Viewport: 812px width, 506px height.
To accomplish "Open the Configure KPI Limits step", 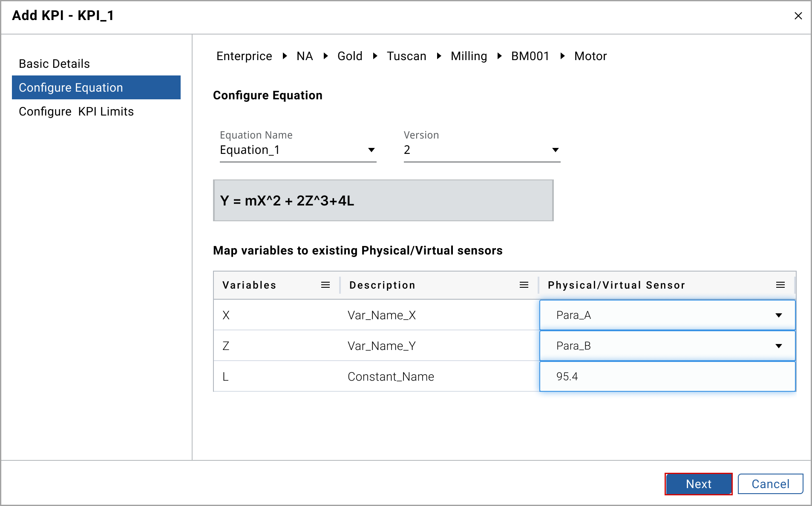I will click(x=76, y=112).
